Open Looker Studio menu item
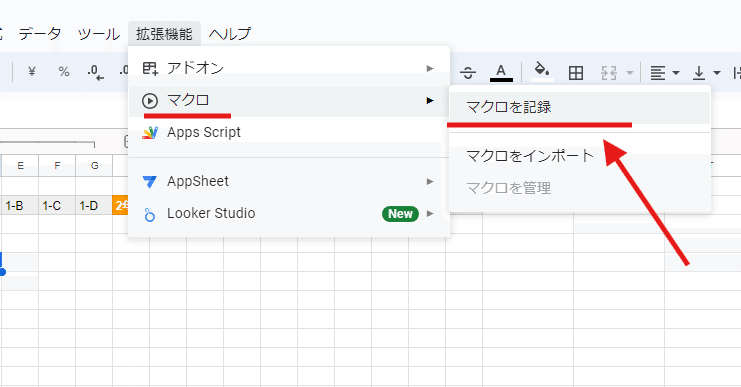The image size is (741, 387). click(x=289, y=214)
